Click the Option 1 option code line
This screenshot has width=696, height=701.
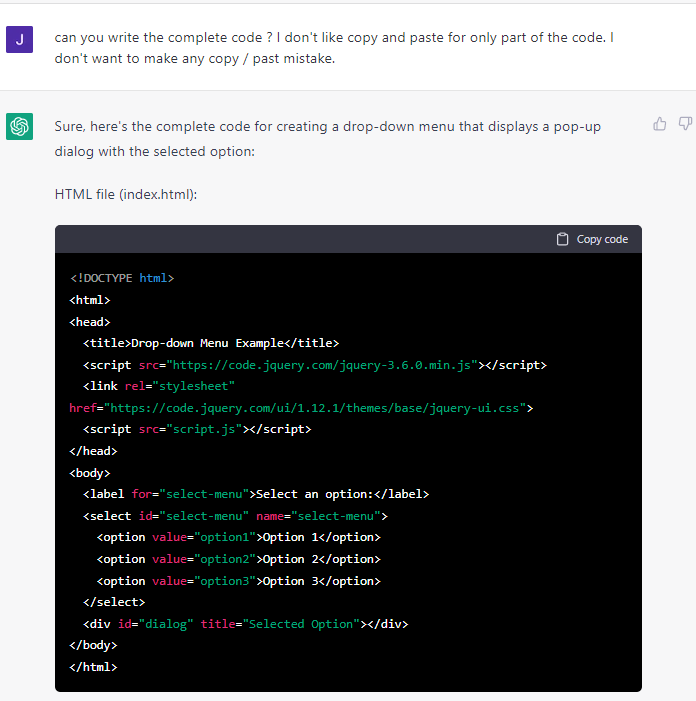click(239, 537)
